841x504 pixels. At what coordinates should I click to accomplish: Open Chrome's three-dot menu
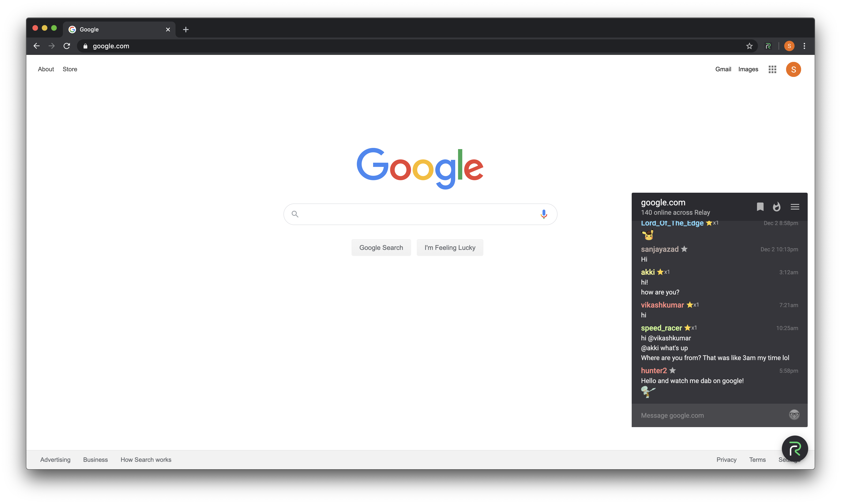[804, 46]
